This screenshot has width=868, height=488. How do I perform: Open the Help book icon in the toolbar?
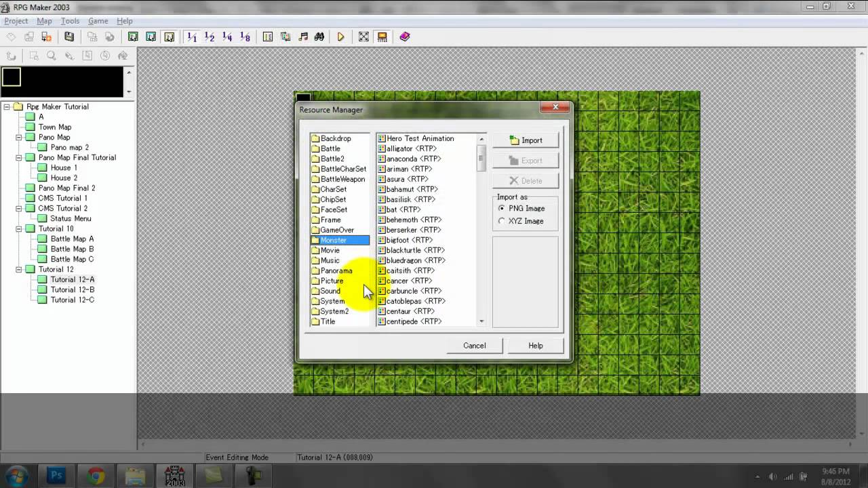pos(405,37)
